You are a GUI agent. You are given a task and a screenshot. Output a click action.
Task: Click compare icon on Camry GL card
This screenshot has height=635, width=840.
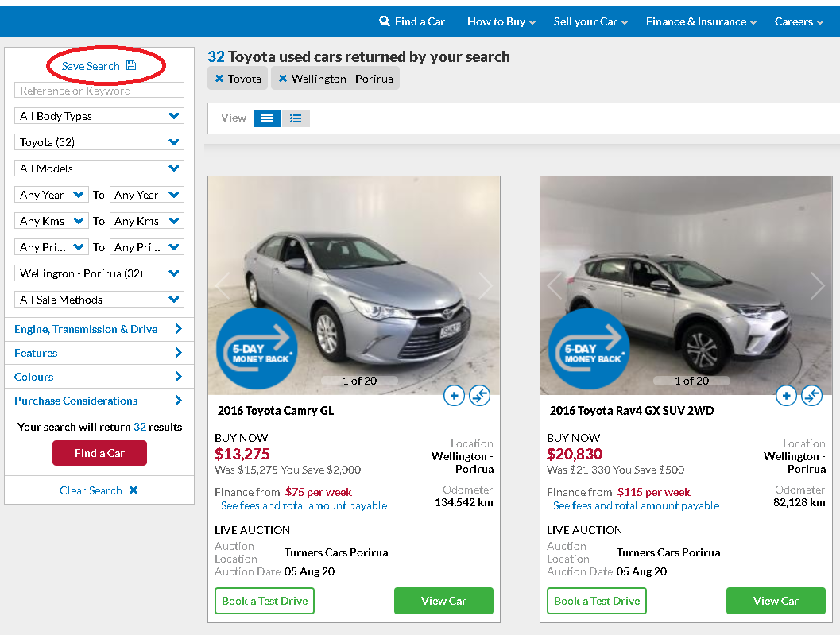coord(479,396)
